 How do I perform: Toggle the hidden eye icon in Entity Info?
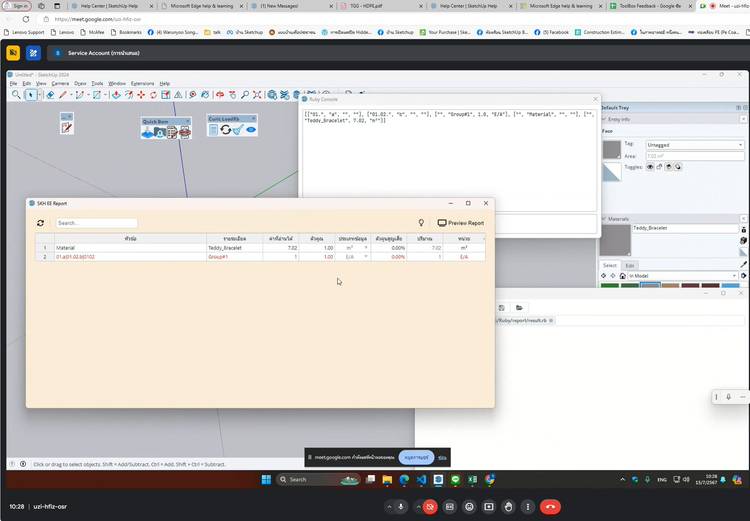coord(650,167)
